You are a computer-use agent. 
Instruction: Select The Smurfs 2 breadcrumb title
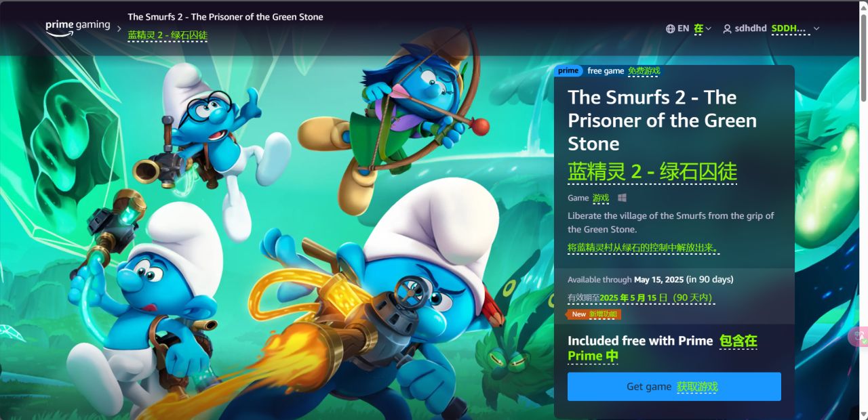(225, 16)
